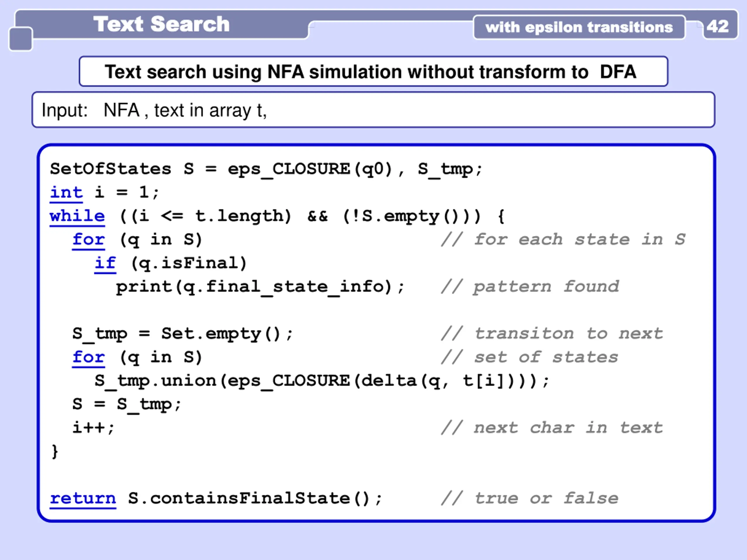Click the 'S = S_tmp;' line

click(x=127, y=405)
